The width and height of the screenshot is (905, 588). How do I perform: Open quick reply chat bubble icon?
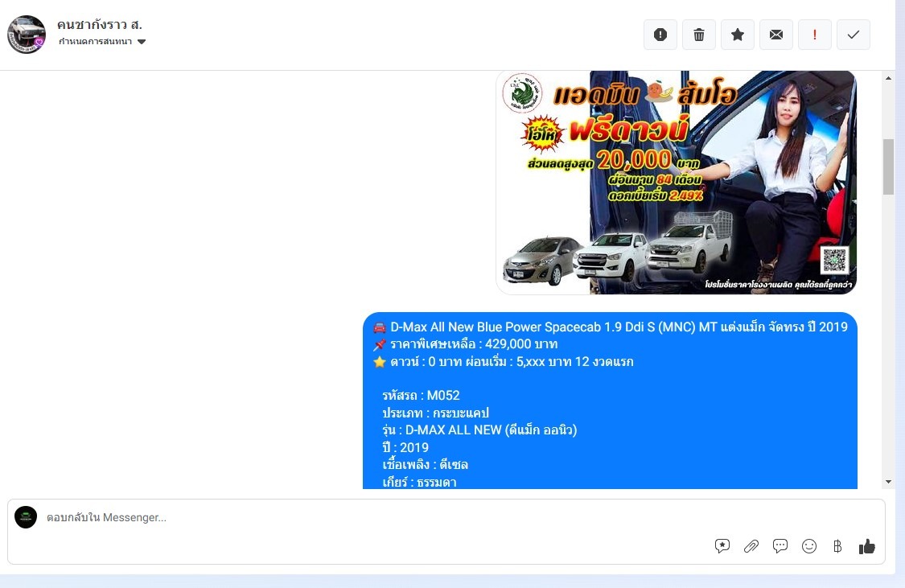780,546
